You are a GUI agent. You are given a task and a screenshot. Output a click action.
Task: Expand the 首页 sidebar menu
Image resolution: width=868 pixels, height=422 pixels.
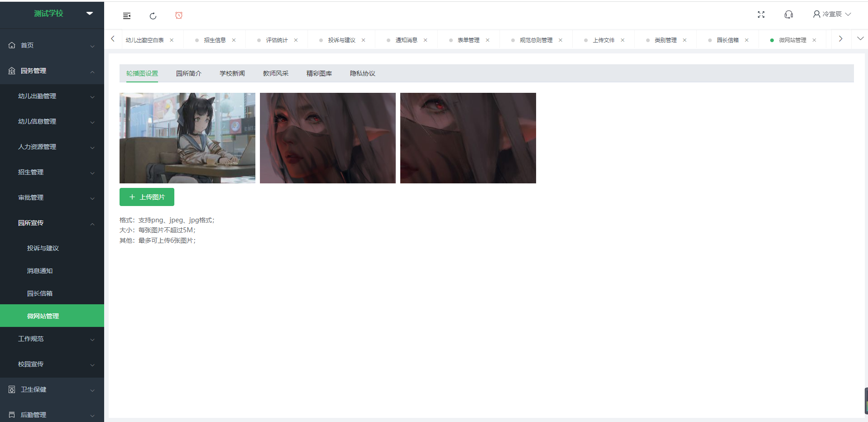(92, 46)
